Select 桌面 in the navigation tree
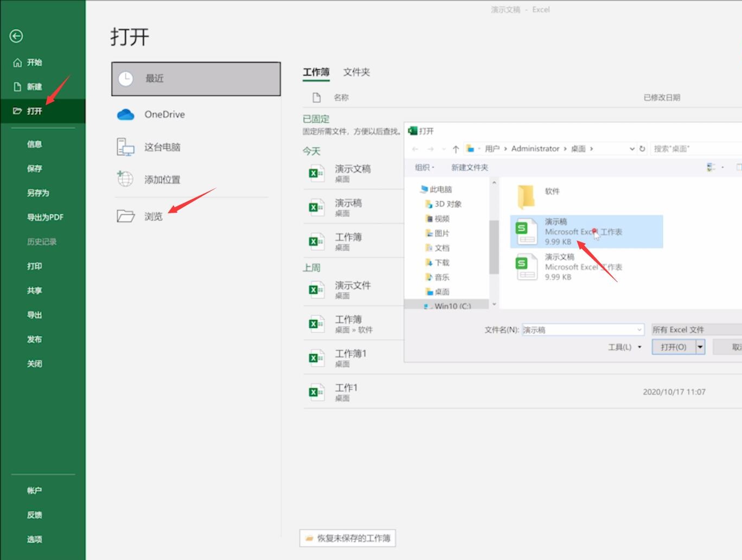Image resolution: width=742 pixels, height=560 pixels. tap(438, 292)
